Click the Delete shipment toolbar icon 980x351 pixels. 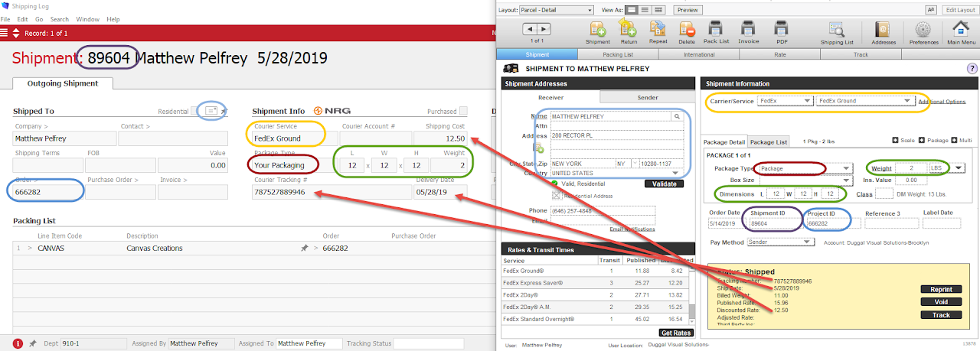pyautogui.click(x=687, y=29)
